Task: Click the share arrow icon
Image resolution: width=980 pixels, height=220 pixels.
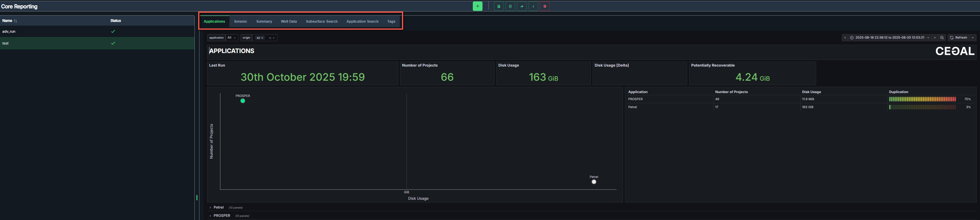Action: click(522, 6)
